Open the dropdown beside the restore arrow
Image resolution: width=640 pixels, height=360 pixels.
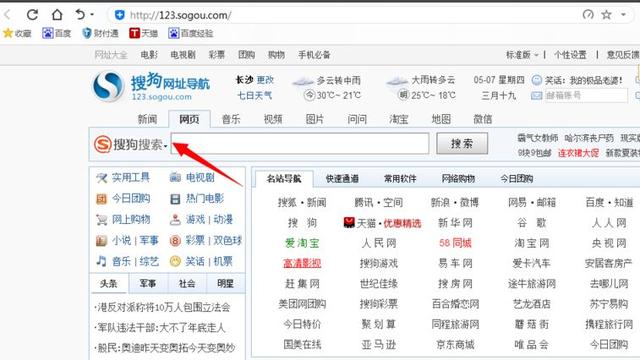click(92, 15)
